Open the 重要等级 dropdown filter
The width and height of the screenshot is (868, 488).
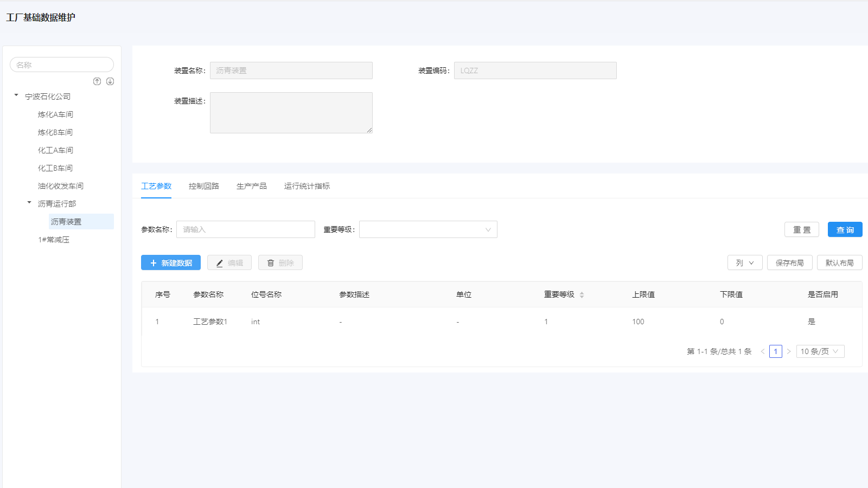428,229
